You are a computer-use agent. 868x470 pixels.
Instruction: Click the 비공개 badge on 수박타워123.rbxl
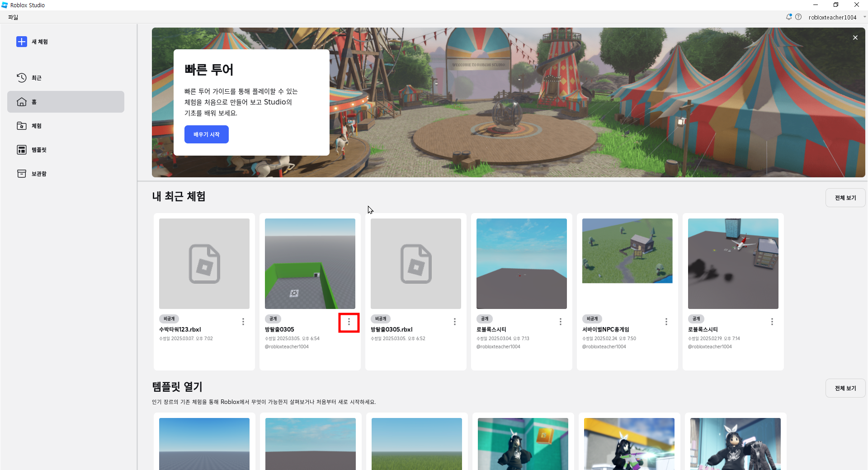coord(169,319)
